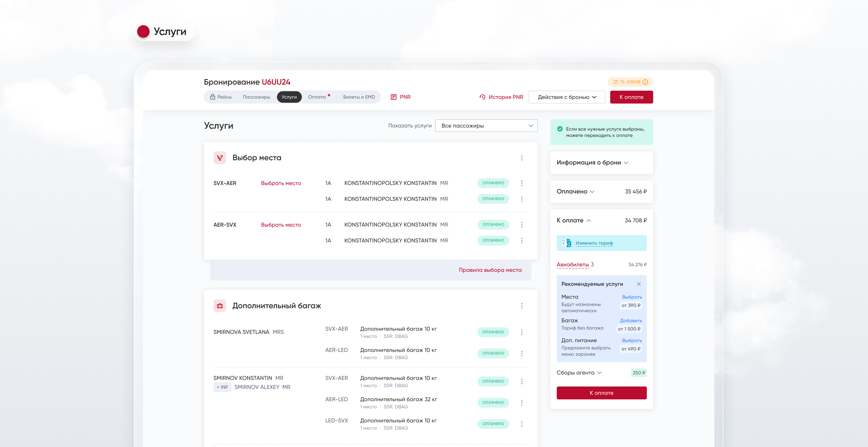
Task: Open kebab menu for additional baggage section
Action: click(x=522, y=306)
